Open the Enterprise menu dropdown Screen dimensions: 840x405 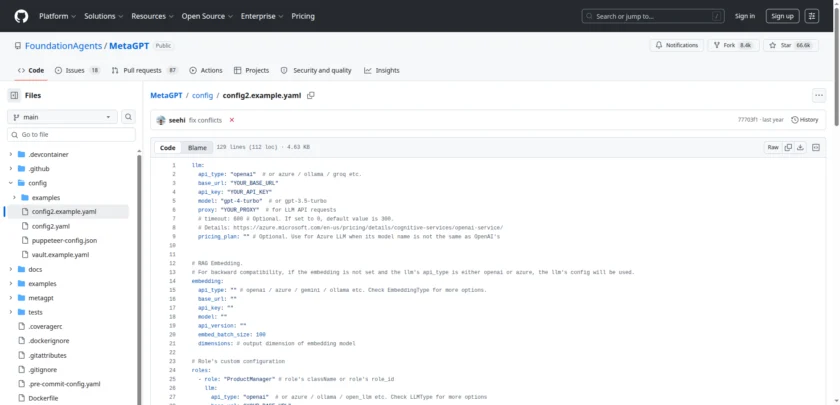coord(262,16)
